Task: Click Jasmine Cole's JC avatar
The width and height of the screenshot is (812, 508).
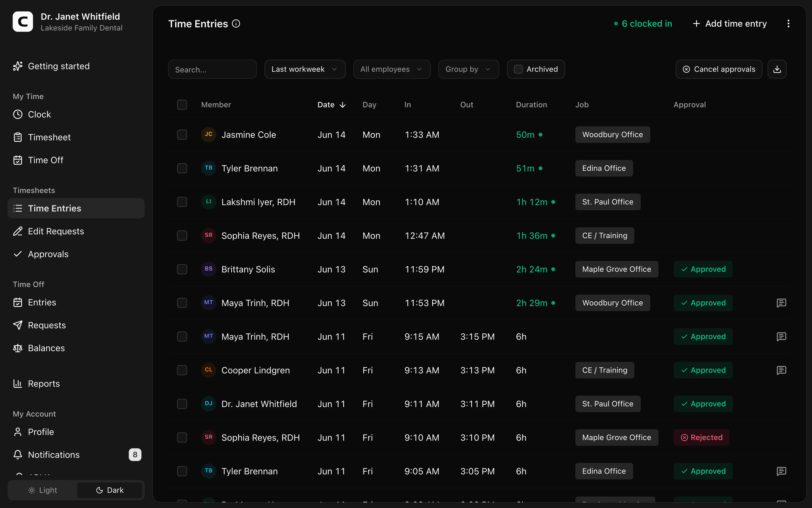Action: pyautogui.click(x=209, y=134)
